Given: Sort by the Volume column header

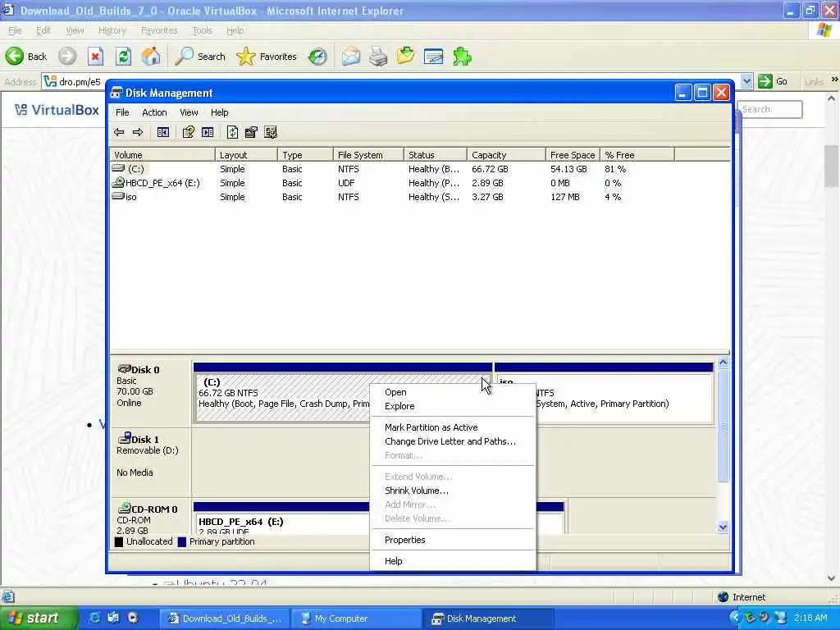Looking at the screenshot, I should tap(162, 155).
